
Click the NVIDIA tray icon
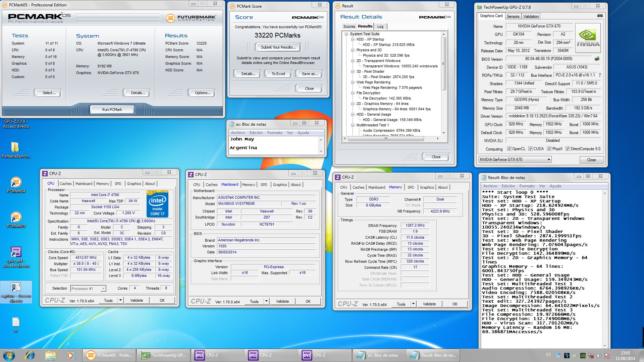point(583,356)
